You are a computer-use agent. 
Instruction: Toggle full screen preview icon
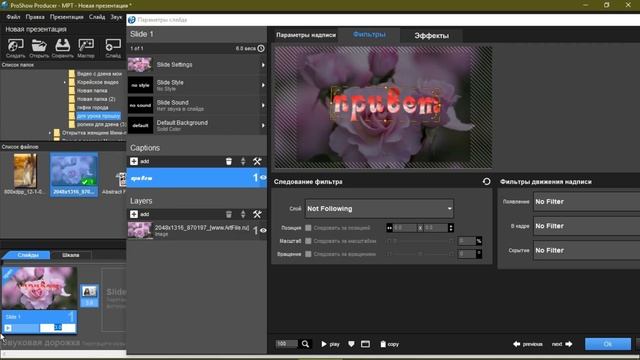[x=365, y=344]
